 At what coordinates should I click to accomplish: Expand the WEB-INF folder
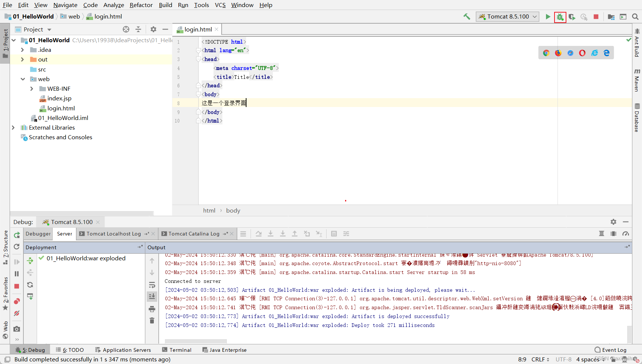pyautogui.click(x=32, y=89)
